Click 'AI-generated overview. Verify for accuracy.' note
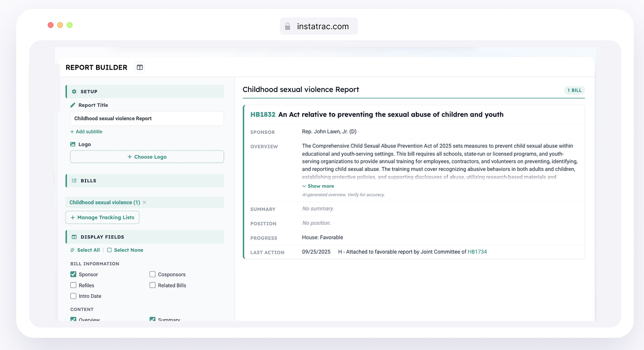The image size is (644, 350). [x=343, y=195]
